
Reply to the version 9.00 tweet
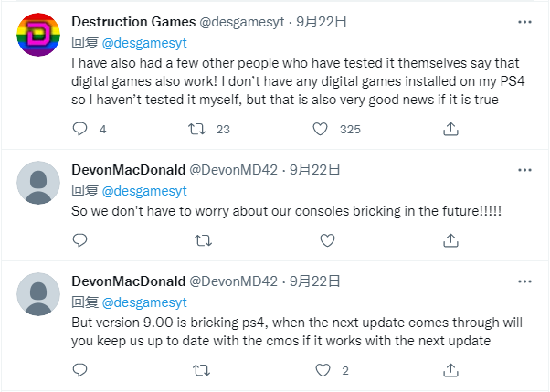tap(79, 370)
